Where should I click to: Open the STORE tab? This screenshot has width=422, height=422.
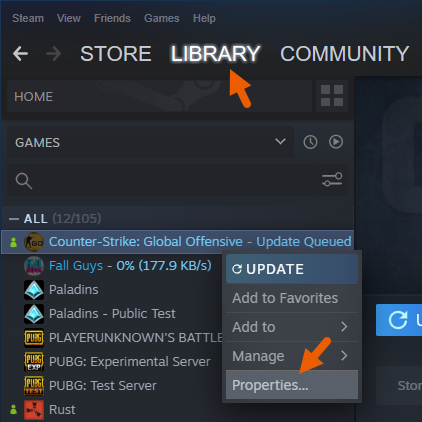point(116,54)
